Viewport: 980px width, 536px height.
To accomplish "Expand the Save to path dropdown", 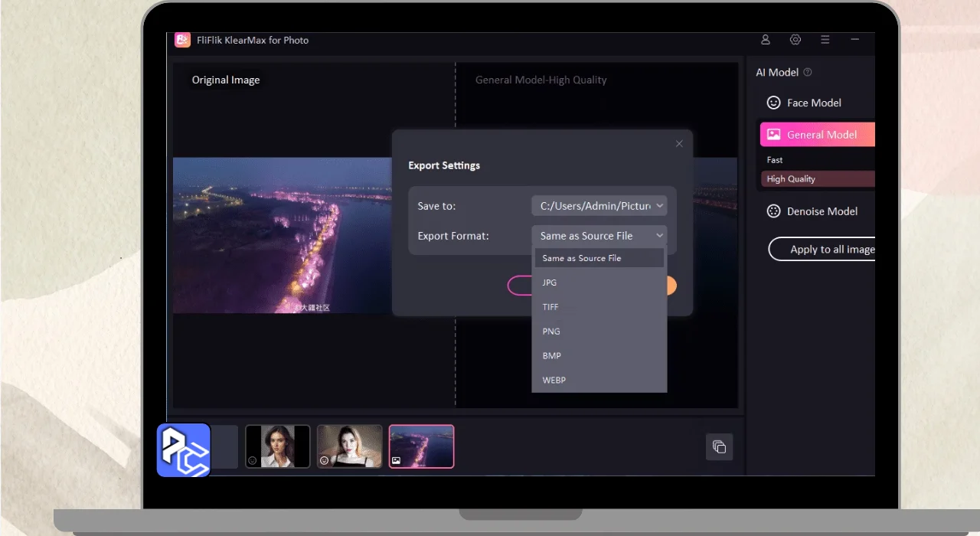I will (x=599, y=206).
